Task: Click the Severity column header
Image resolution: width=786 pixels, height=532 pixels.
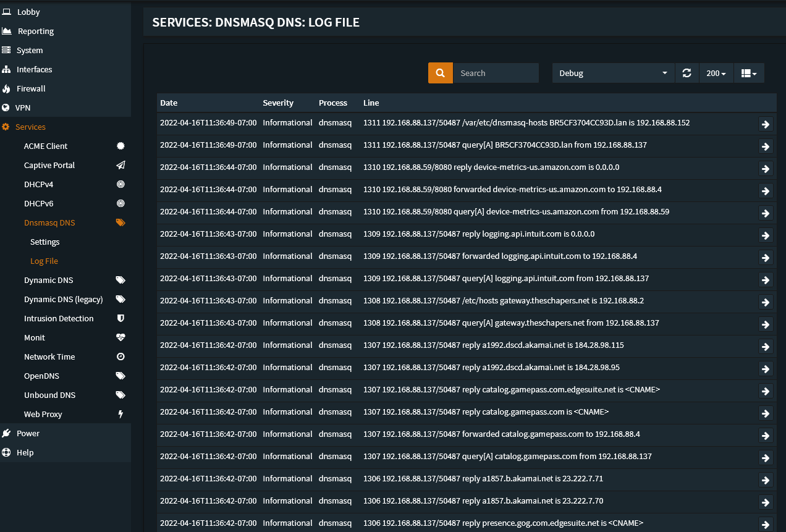Action: click(278, 103)
